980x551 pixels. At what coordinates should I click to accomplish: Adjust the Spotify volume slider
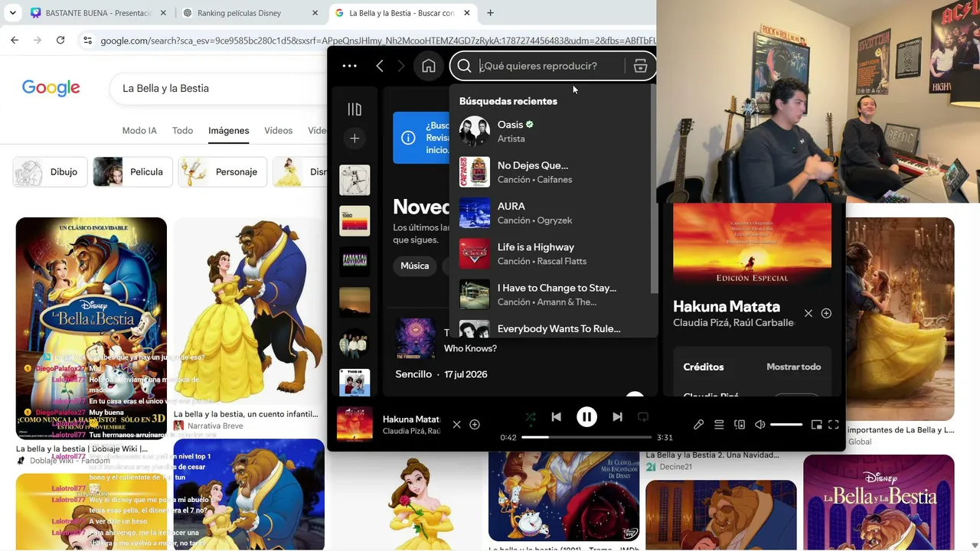point(786,425)
